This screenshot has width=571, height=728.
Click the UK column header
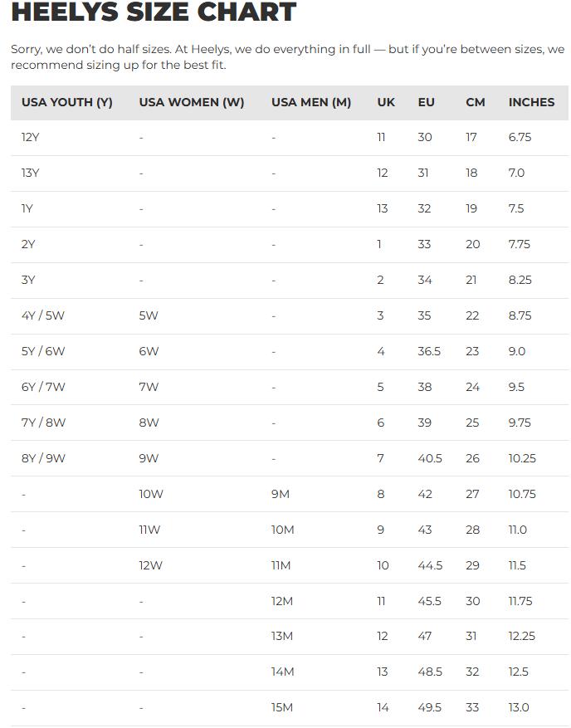tap(386, 102)
